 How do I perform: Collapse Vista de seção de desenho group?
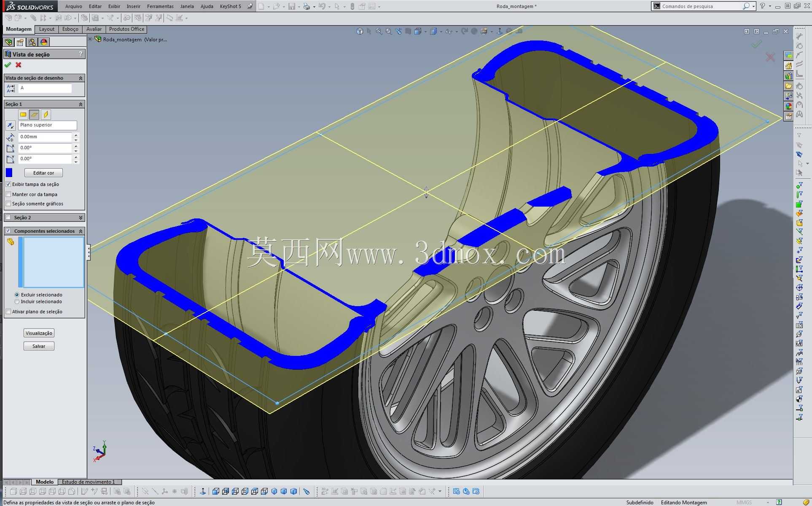click(81, 78)
